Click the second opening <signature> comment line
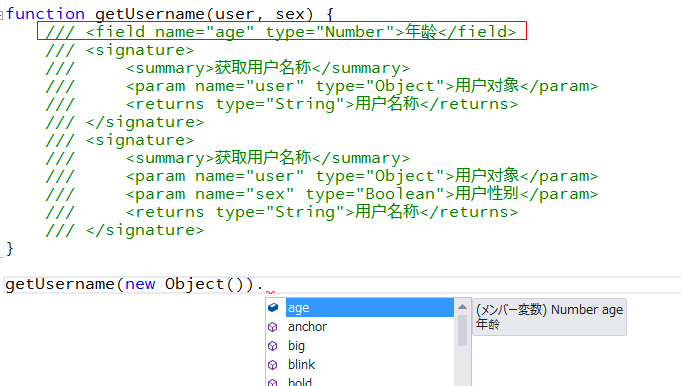The height and width of the screenshot is (386, 681). point(119,140)
